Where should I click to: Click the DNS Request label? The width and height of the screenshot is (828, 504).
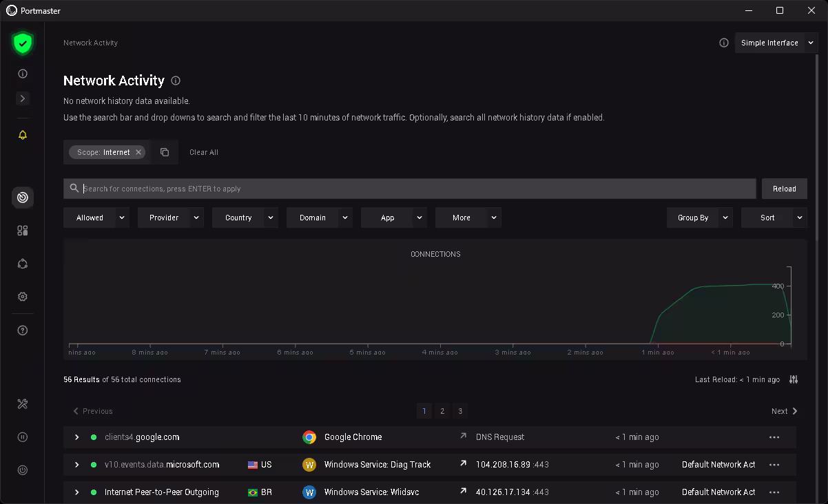500,437
